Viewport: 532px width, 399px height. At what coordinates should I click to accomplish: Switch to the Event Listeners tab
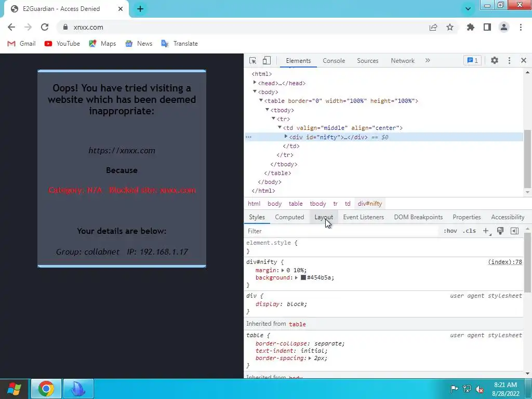363,217
